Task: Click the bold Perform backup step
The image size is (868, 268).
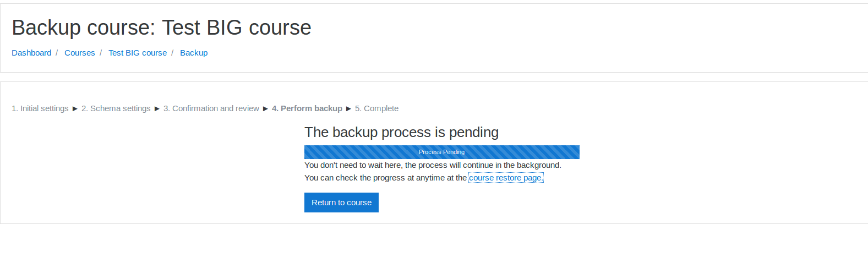Action: click(307, 108)
